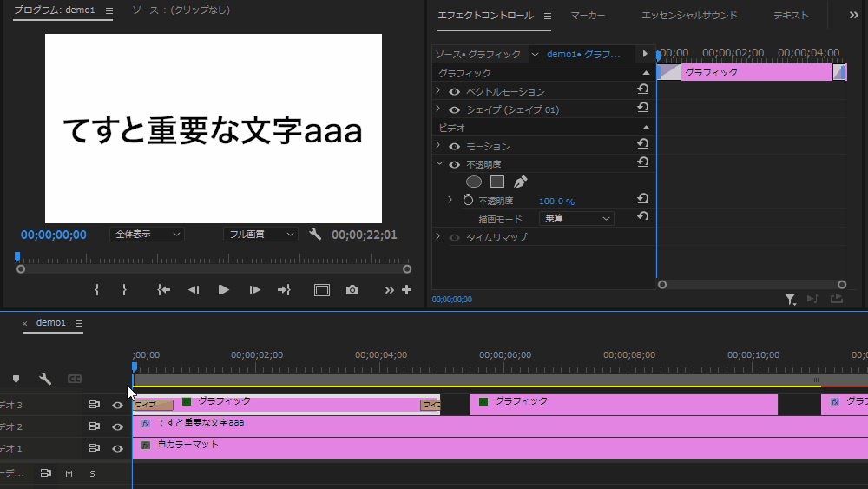Screen dimensions: 868x489
Task: Toggle closed captions track CC icon
Action: (74, 379)
